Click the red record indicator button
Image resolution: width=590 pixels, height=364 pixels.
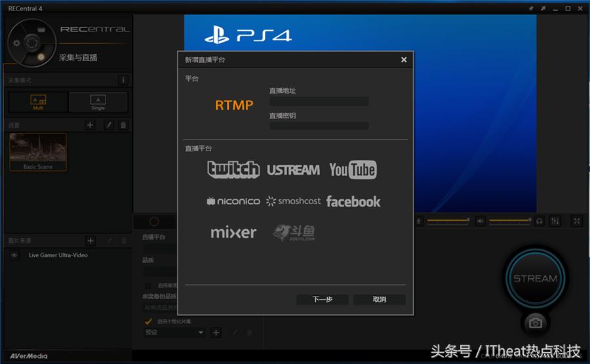pos(154,222)
